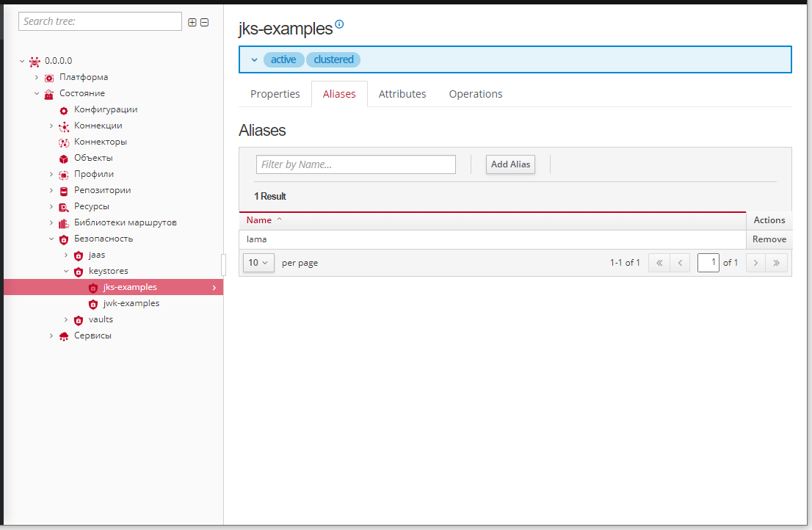Click the expand-all icon beside the search tree

coord(192,22)
